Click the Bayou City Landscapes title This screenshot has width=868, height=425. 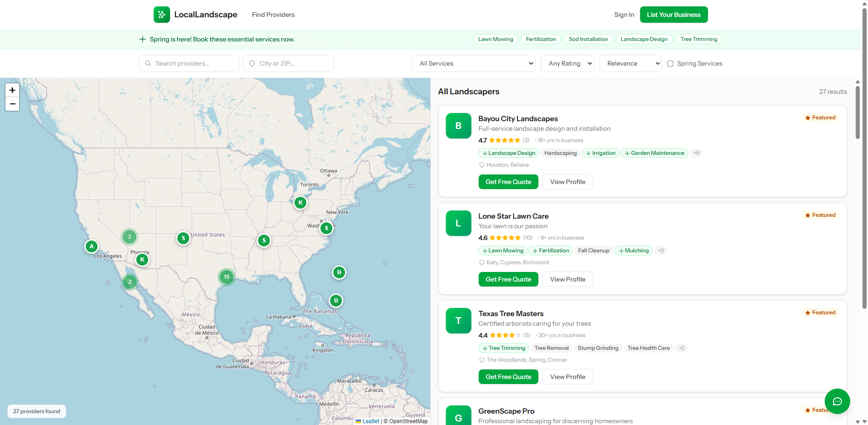click(x=518, y=119)
